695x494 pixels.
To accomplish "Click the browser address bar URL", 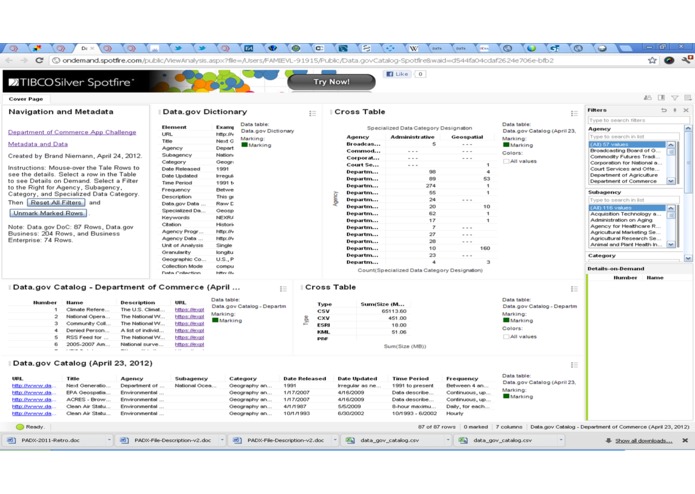I will click(x=308, y=60).
